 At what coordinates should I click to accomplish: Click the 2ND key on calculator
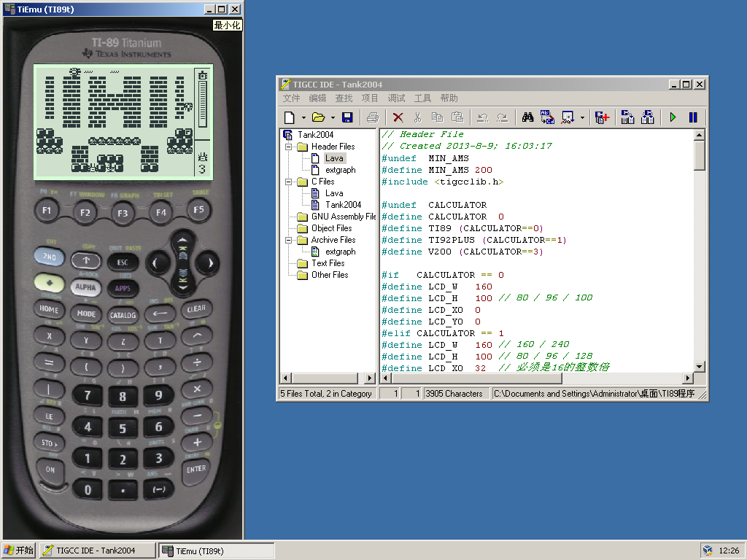coord(49,256)
